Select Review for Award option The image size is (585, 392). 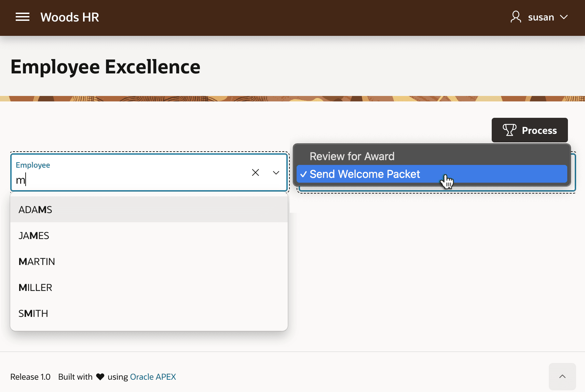[x=432, y=156]
